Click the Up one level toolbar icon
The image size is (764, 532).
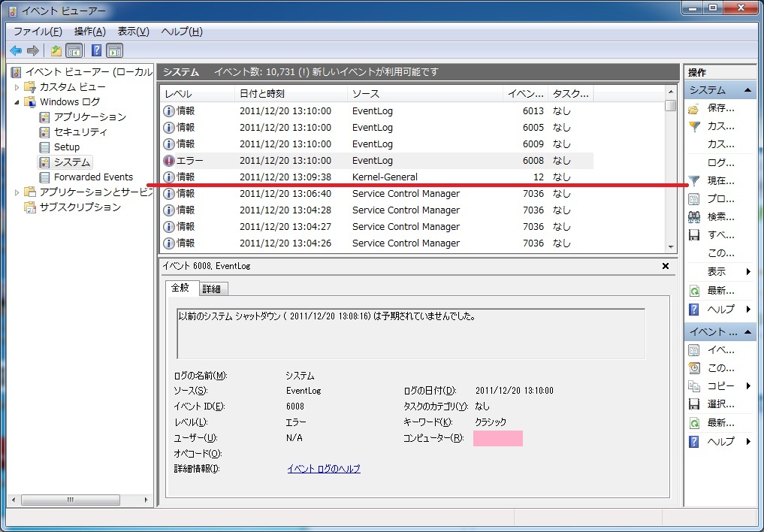[56, 50]
